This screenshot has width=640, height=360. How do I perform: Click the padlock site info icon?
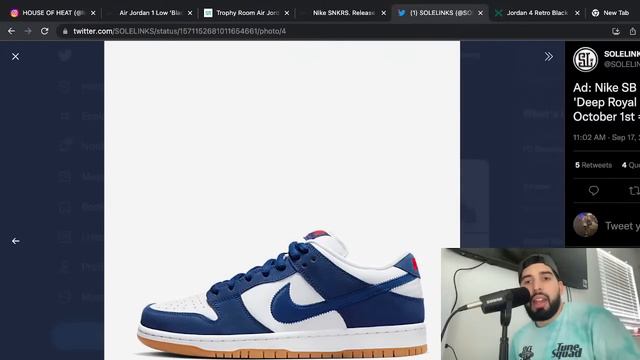point(65,31)
